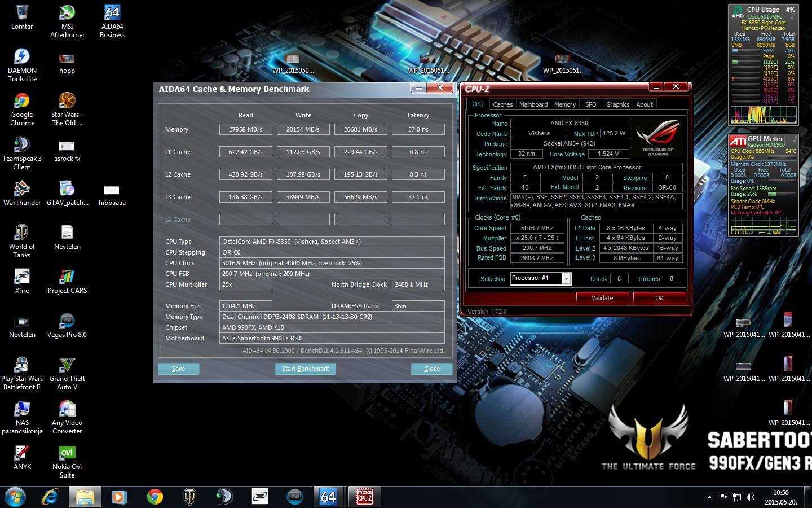Launch TeamSpeak 3 Client icon
Screen dimensions: 812x508
tap(22, 153)
